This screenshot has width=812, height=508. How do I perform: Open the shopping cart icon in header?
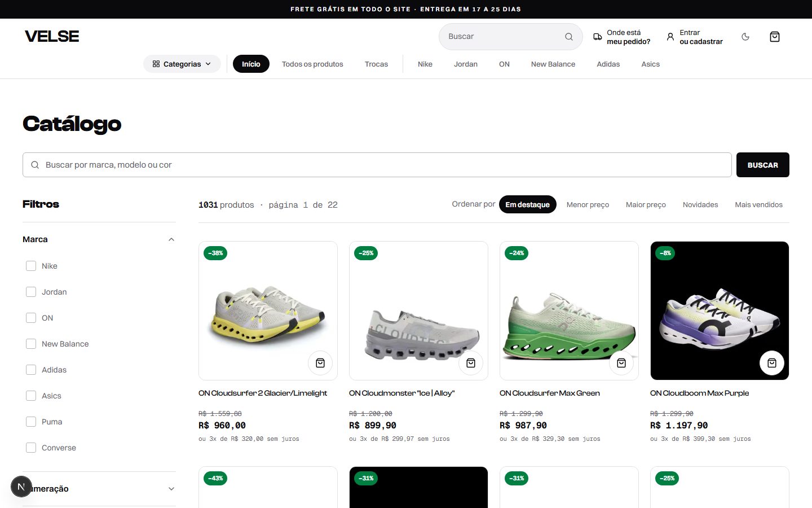tap(775, 37)
